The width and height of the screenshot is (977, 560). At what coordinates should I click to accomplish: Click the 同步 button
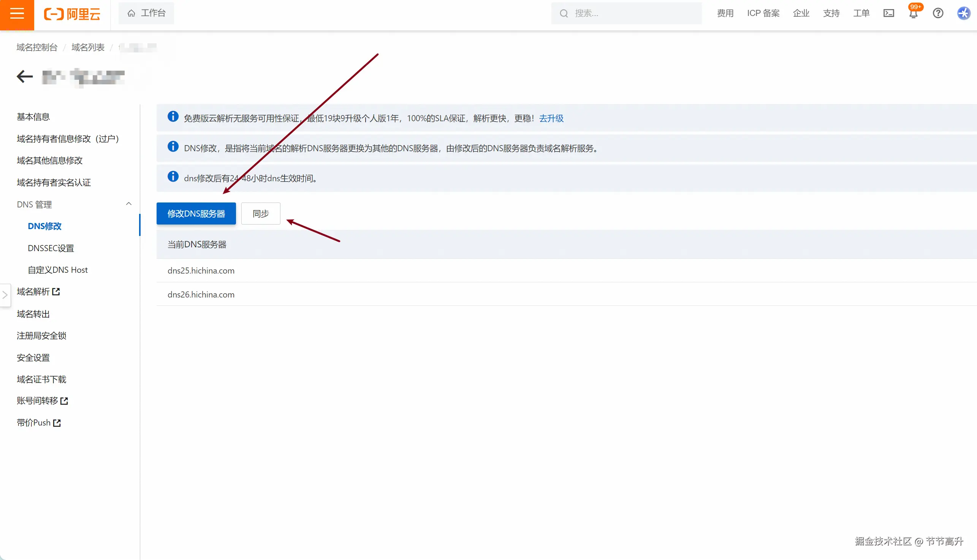(x=260, y=214)
